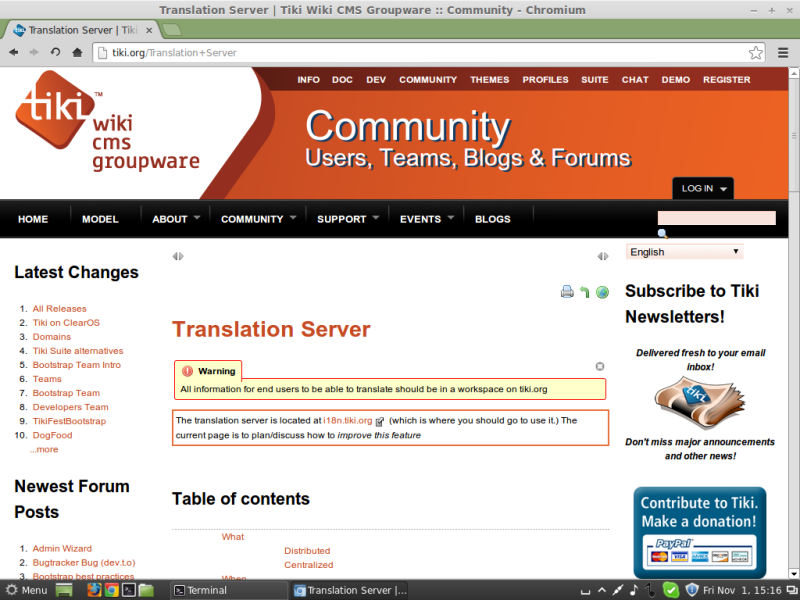Click THEMES in the top navigation
This screenshot has height=600, width=800.
490,80
